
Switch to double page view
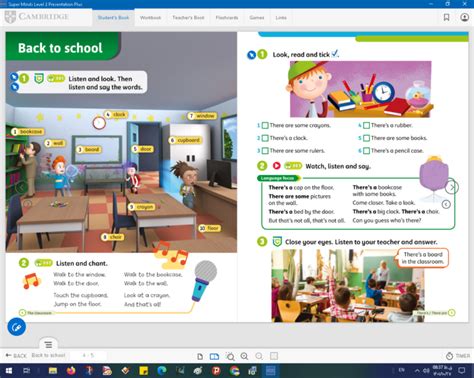214,357
